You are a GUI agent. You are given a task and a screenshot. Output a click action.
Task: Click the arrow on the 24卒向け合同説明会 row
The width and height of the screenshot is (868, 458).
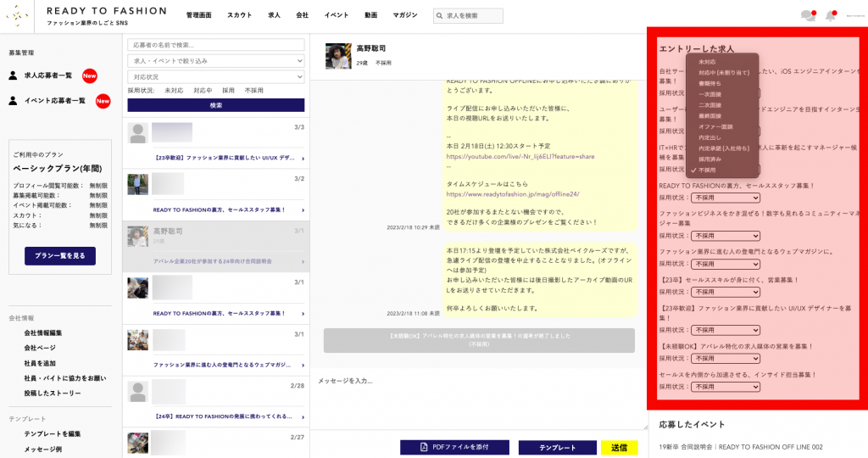(303, 261)
